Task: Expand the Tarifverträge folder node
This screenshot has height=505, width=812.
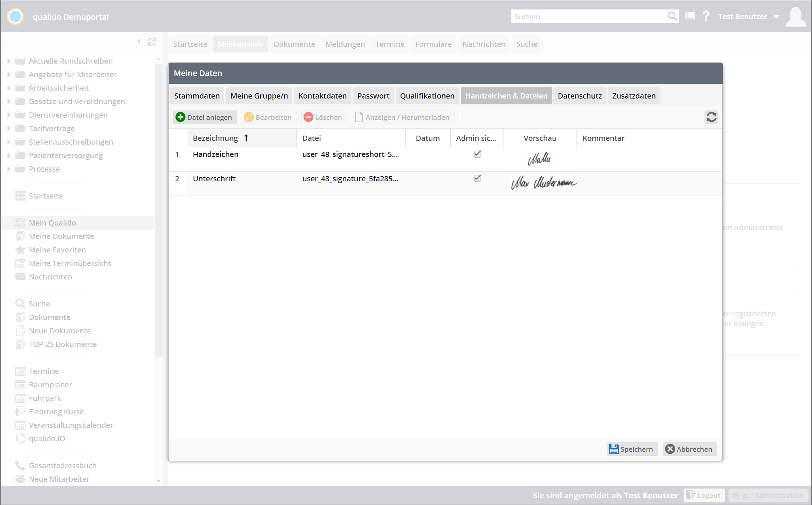Action: (9, 128)
